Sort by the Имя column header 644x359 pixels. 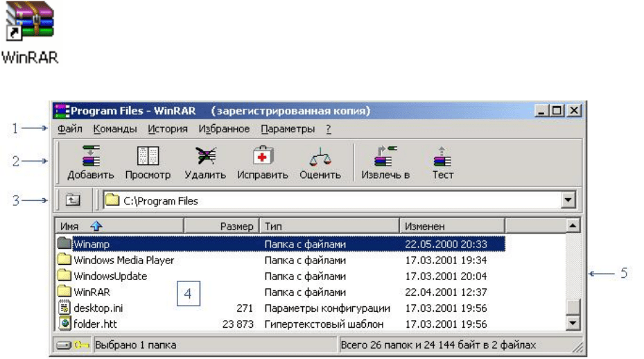pyautogui.click(x=119, y=226)
